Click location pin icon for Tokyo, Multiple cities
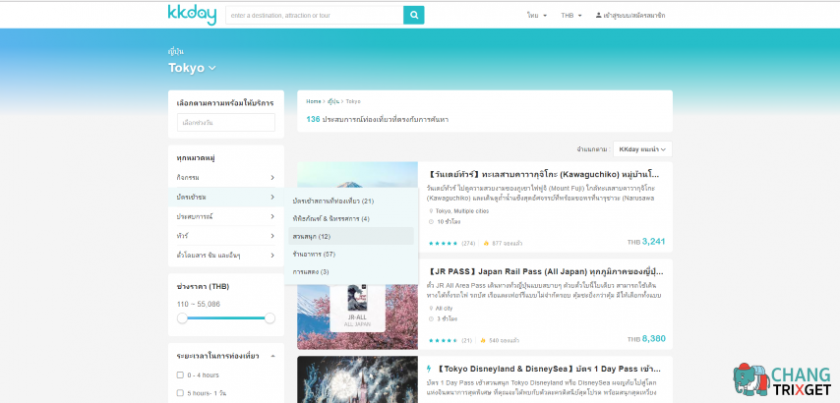This screenshot has height=403, width=840. (431, 211)
